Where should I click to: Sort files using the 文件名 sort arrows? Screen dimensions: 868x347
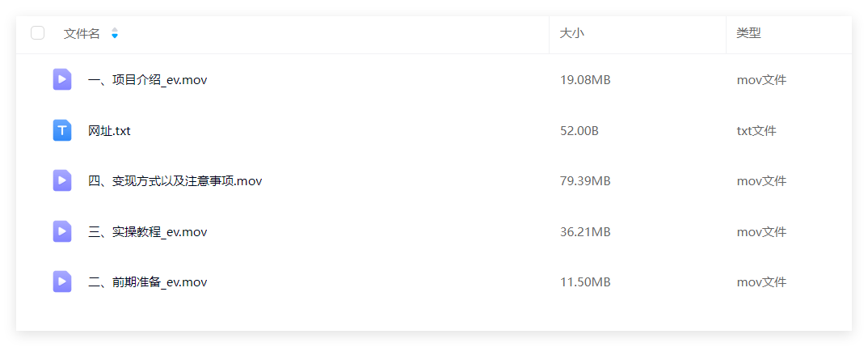coord(115,33)
